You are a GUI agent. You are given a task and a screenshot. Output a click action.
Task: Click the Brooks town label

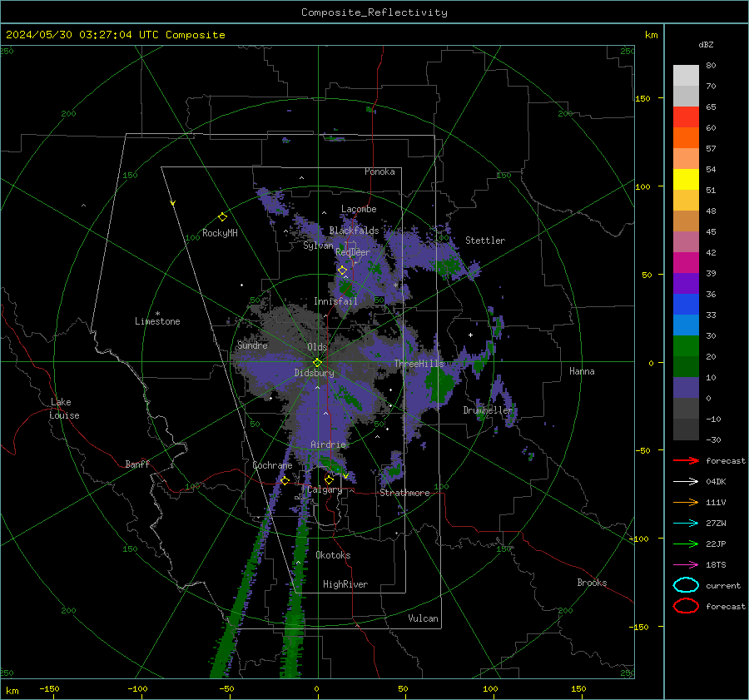(x=592, y=583)
